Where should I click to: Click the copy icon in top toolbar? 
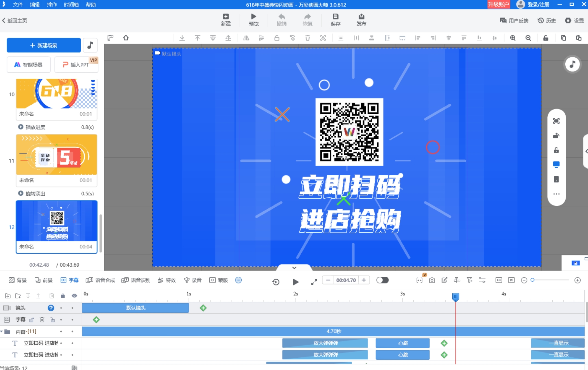point(563,38)
